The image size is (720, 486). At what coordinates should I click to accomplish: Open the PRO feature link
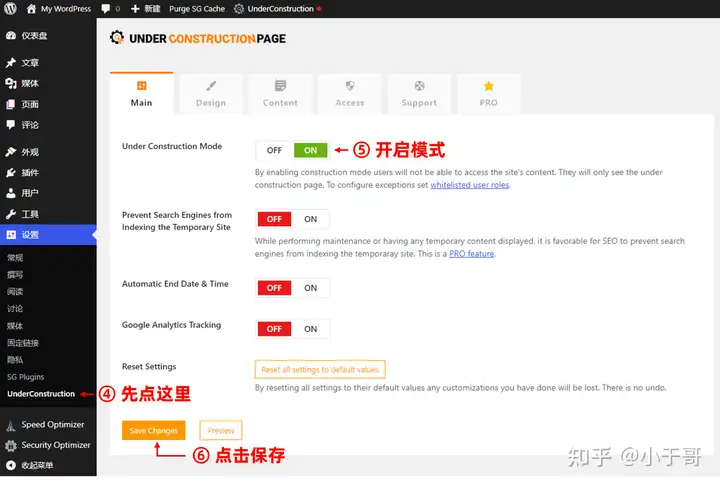point(472,254)
